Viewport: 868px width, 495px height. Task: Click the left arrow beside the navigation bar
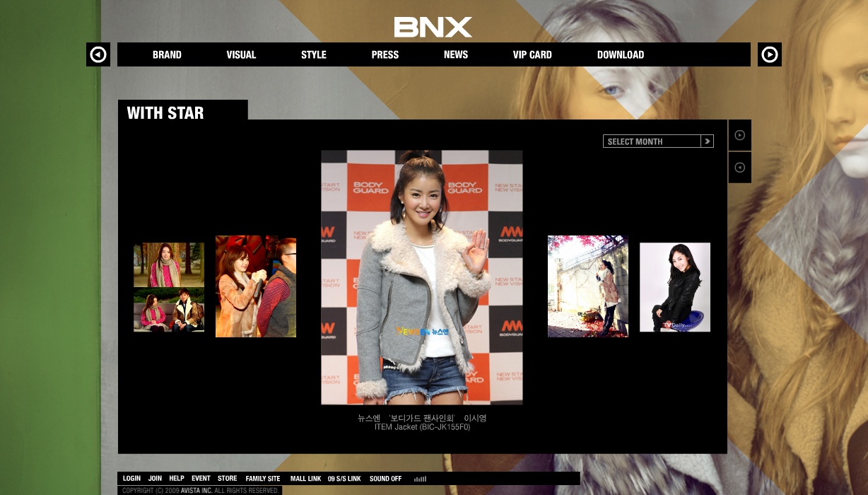[x=98, y=54]
